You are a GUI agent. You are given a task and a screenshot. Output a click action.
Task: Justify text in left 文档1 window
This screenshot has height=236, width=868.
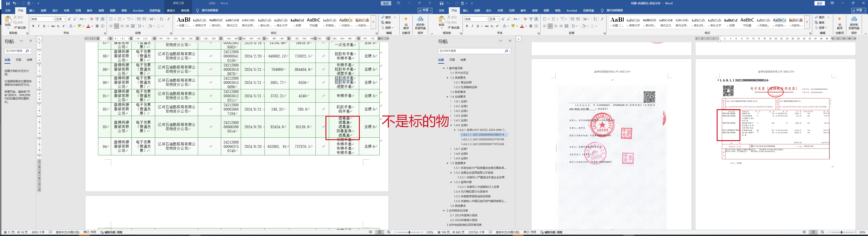127,26
